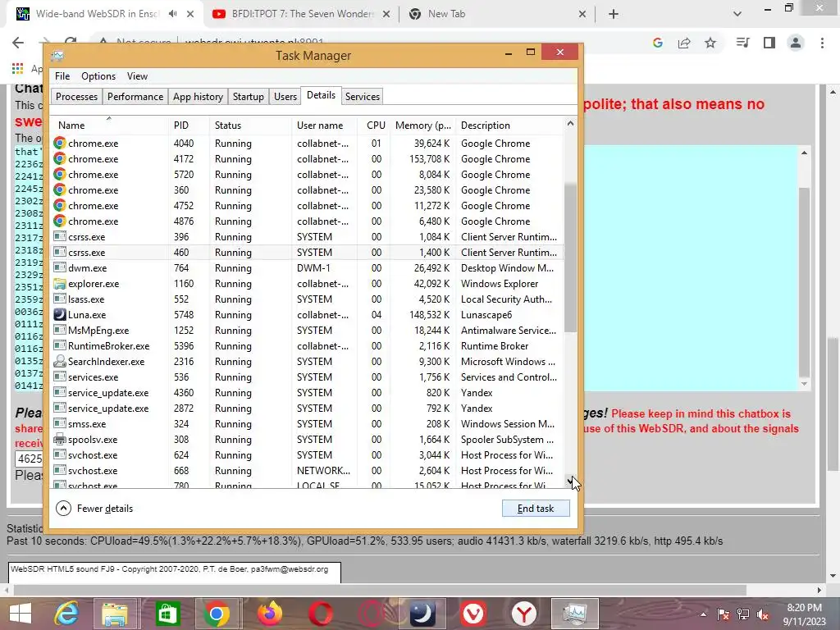This screenshot has height=630, width=840.
Task: Switch to BFDI TPOT 7 Chrome tab
Action: [x=302, y=14]
